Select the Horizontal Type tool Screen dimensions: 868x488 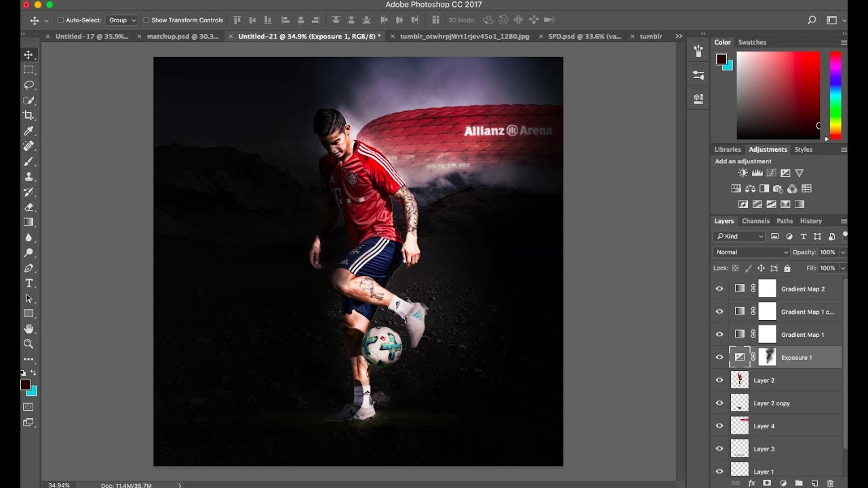[28, 283]
